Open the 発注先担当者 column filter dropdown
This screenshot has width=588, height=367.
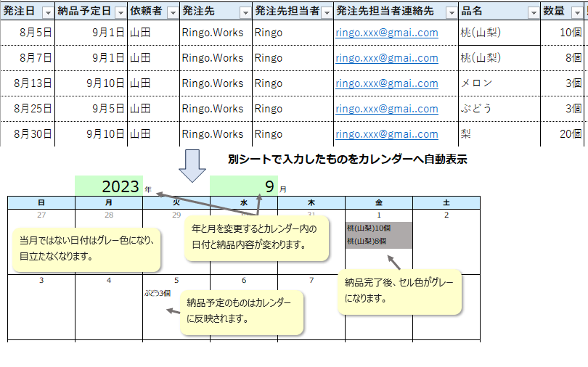(327, 13)
